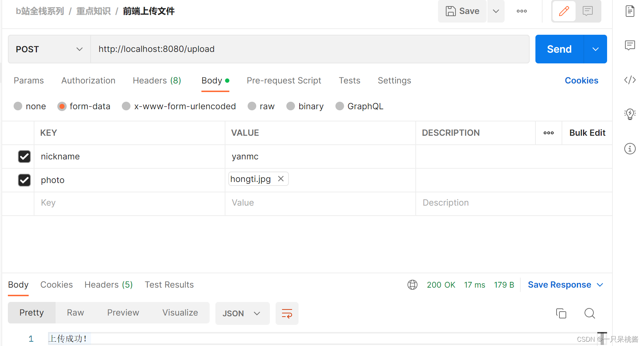Viewport: 644px width, 346px height.
Task: Uncheck the photo row checkbox
Action: [x=24, y=180]
